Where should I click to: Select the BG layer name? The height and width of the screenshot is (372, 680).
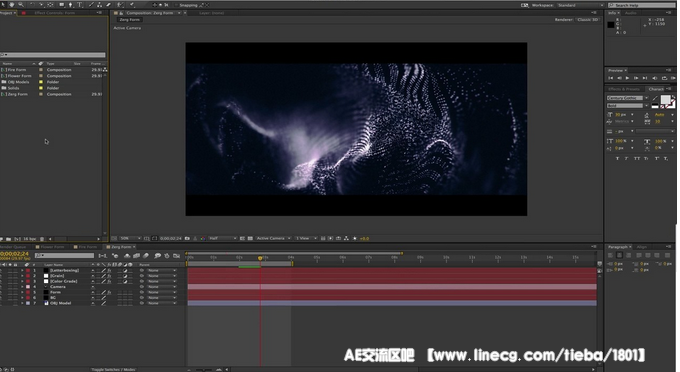point(53,298)
